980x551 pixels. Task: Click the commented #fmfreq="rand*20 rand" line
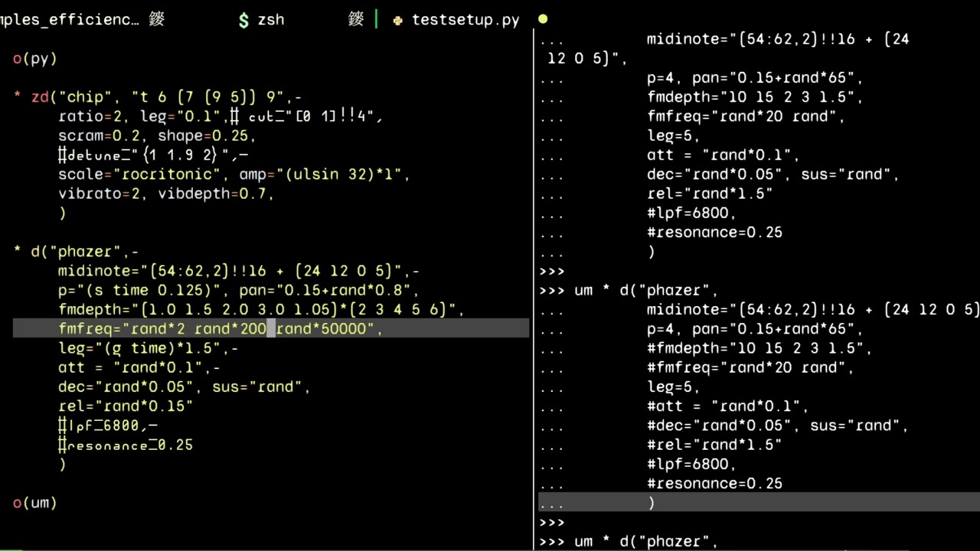click(x=750, y=368)
